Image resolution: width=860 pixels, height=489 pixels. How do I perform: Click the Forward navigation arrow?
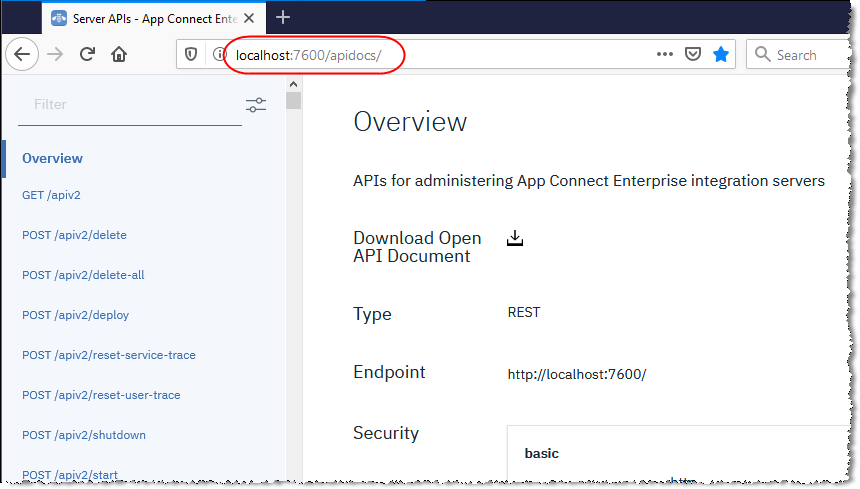pos(55,55)
